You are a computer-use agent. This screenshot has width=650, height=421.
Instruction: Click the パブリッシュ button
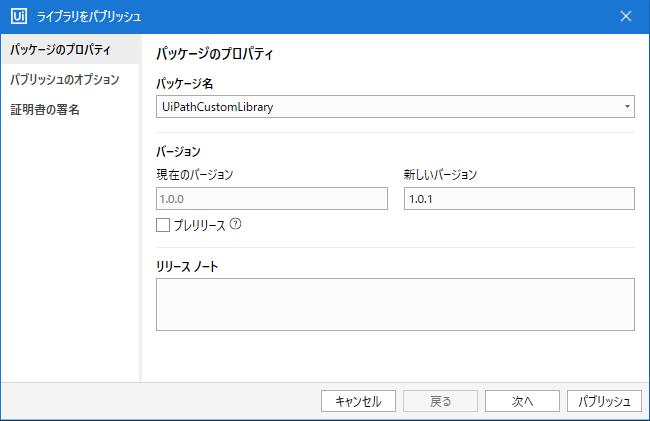click(604, 401)
